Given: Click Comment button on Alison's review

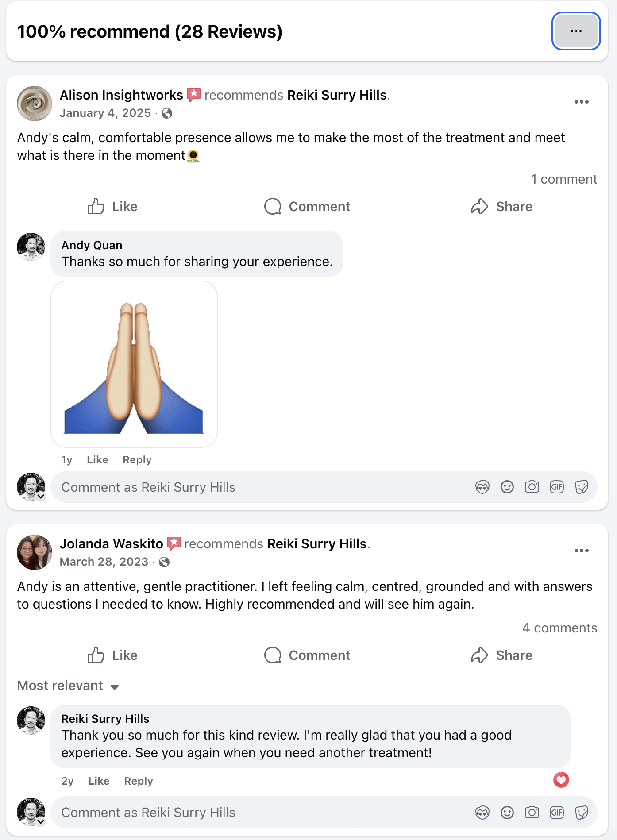Looking at the screenshot, I should pyautogui.click(x=307, y=207).
